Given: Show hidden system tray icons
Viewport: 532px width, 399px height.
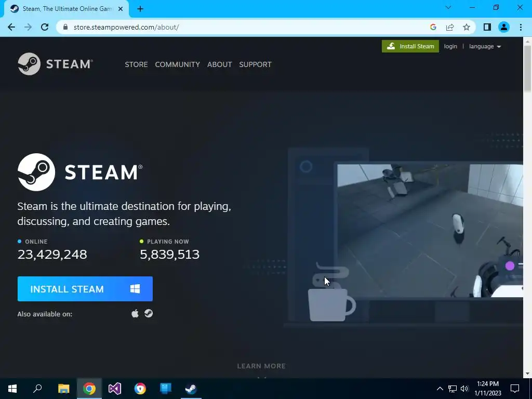Looking at the screenshot, I should coord(440,389).
